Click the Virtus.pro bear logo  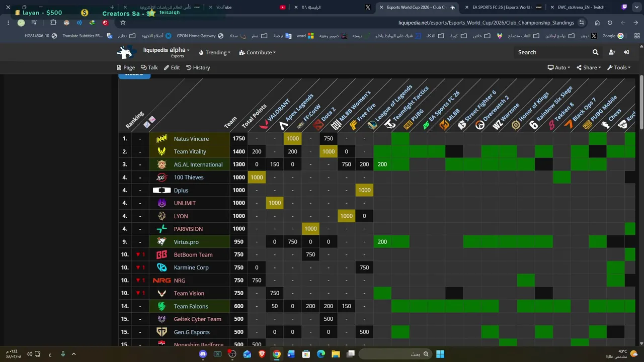(x=162, y=242)
